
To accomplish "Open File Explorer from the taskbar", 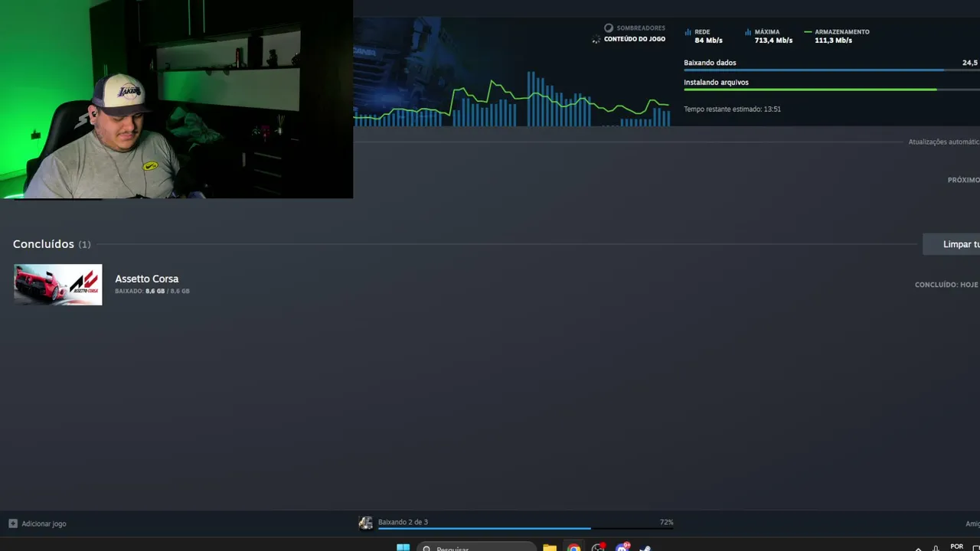I will point(550,547).
